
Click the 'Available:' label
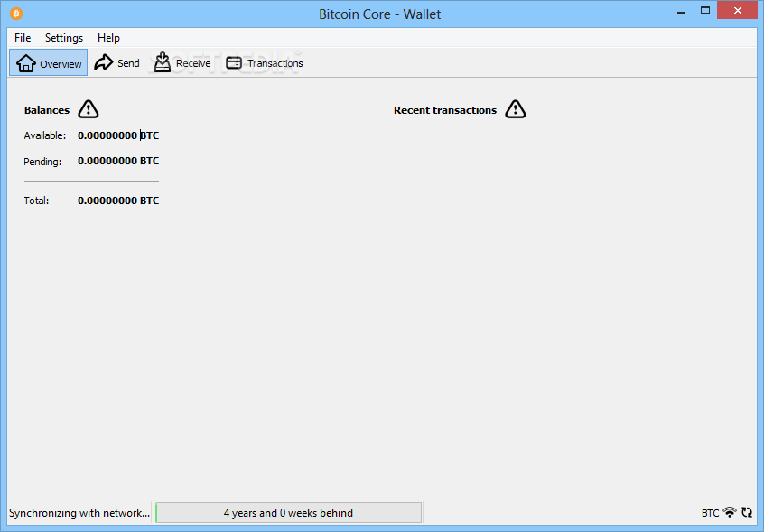(45, 135)
